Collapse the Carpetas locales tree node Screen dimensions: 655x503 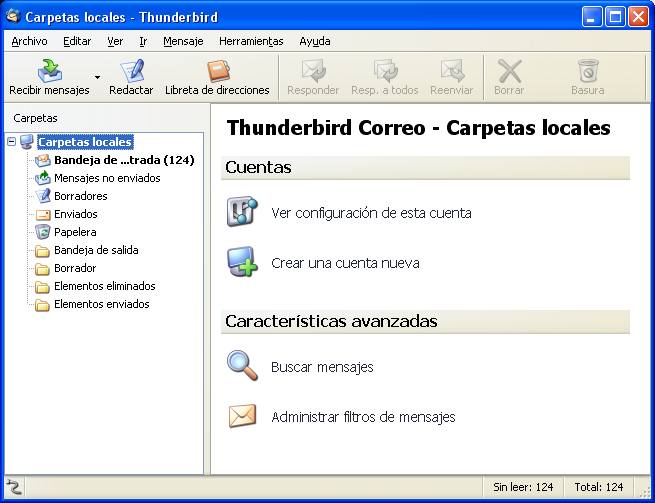[x=11, y=142]
